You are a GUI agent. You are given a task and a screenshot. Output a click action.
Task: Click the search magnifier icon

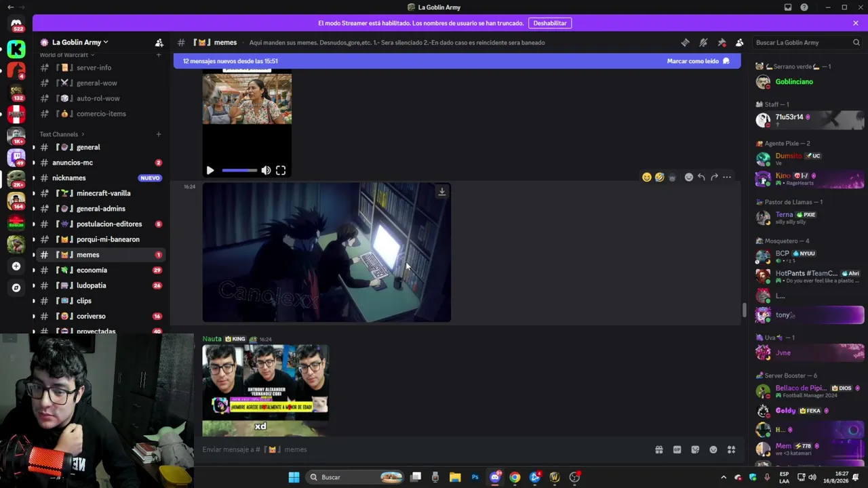(x=856, y=43)
